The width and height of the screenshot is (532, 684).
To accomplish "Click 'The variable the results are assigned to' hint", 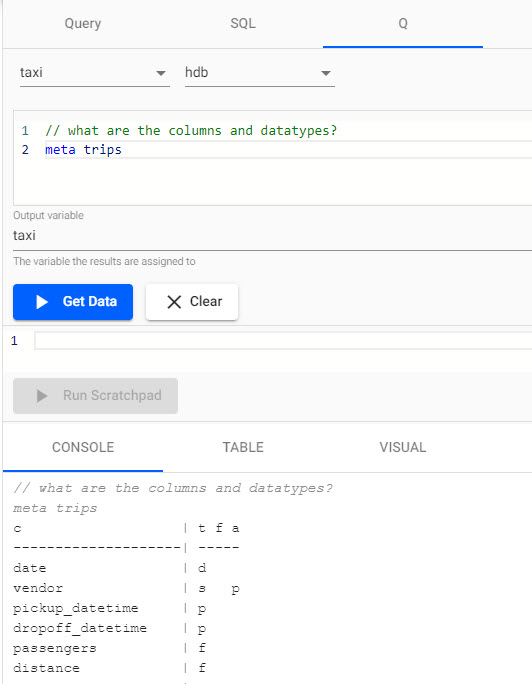I will coord(104,261).
